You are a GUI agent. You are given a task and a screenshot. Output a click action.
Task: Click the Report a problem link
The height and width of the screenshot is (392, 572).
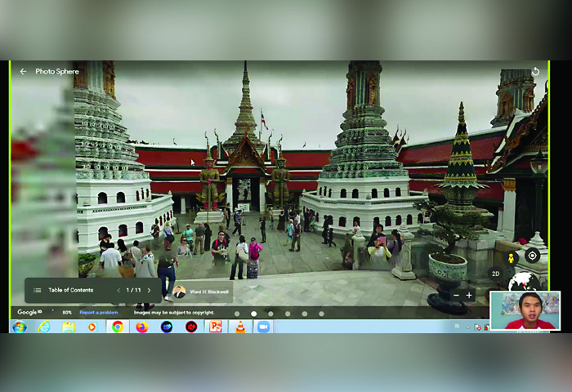coord(98,312)
